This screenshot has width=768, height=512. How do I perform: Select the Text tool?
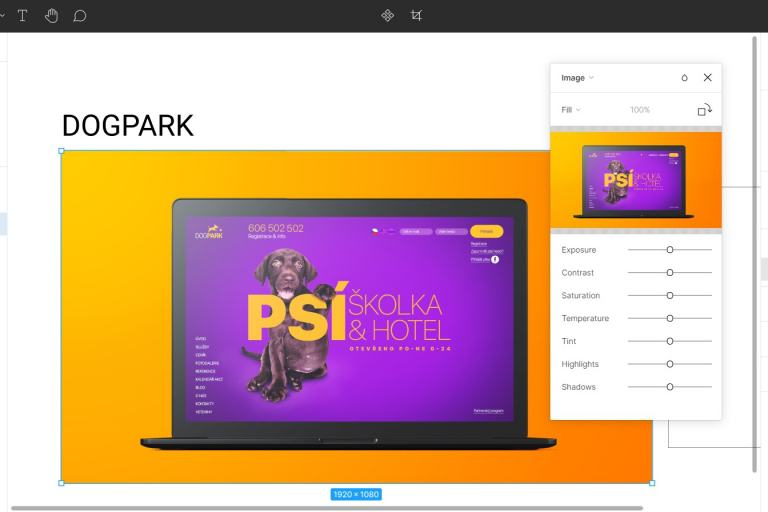pyautogui.click(x=22, y=16)
